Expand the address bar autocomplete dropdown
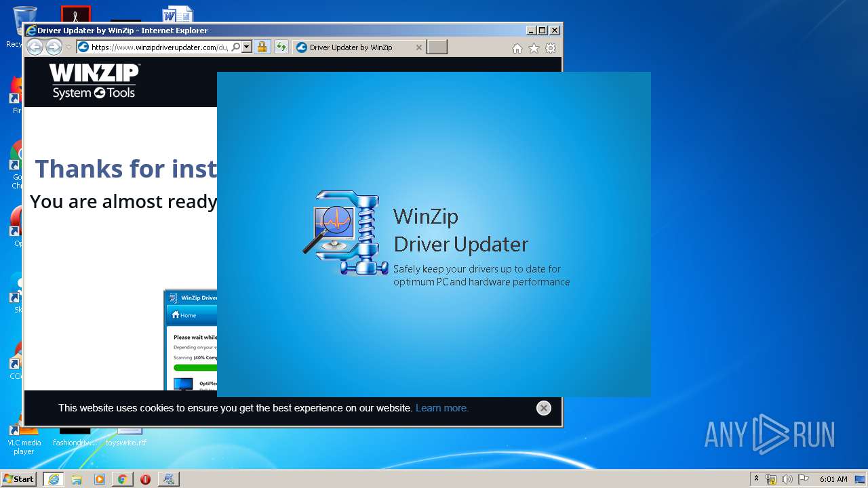The width and height of the screenshot is (868, 488). tap(246, 47)
